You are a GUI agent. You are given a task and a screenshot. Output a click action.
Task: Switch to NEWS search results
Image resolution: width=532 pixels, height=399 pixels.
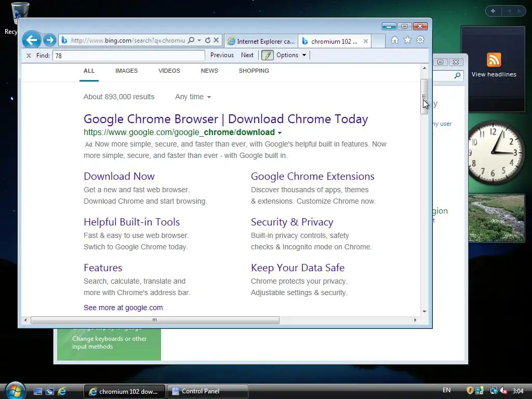coord(209,71)
